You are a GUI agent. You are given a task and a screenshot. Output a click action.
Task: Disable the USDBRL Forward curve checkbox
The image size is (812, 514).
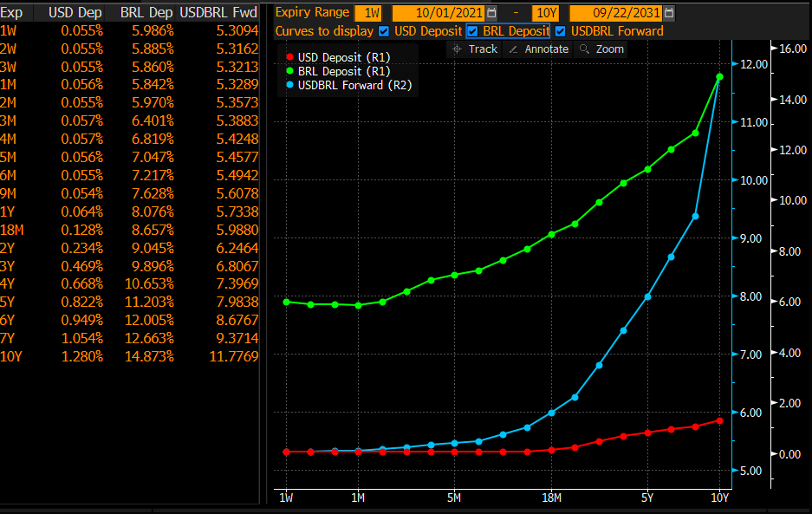(x=561, y=31)
